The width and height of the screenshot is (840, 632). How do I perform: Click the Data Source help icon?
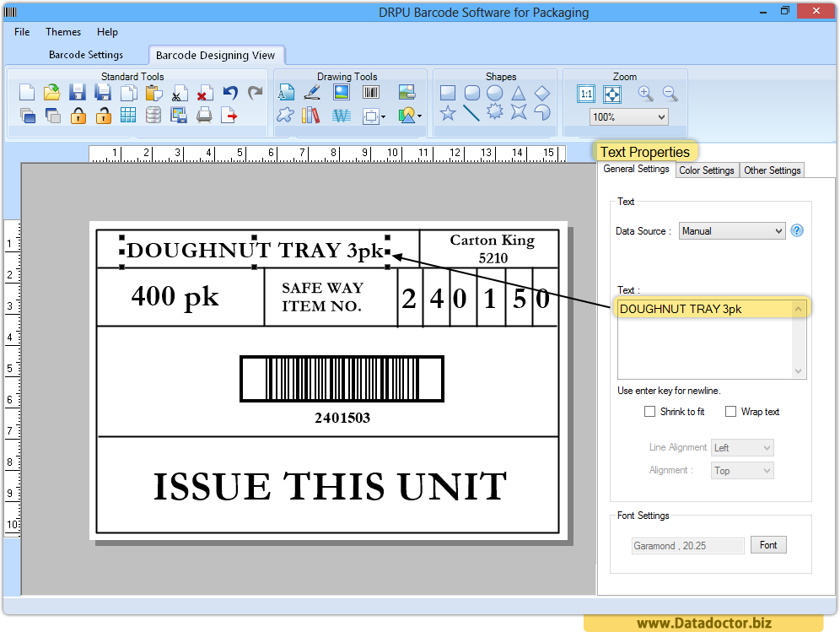click(x=797, y=230)
